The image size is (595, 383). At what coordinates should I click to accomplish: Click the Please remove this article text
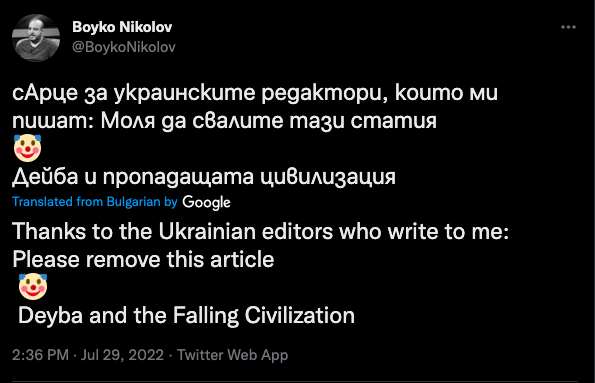(x=143, y=260)
